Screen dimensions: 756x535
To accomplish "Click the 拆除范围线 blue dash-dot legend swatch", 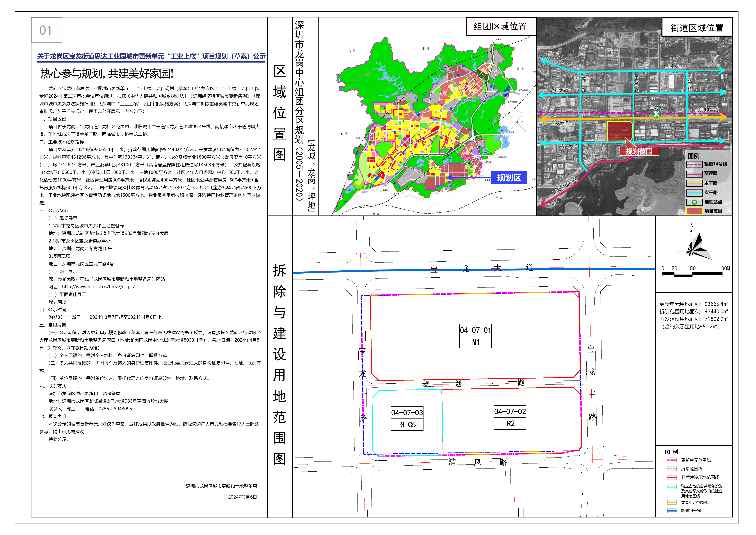I will [x=672, y=469].
